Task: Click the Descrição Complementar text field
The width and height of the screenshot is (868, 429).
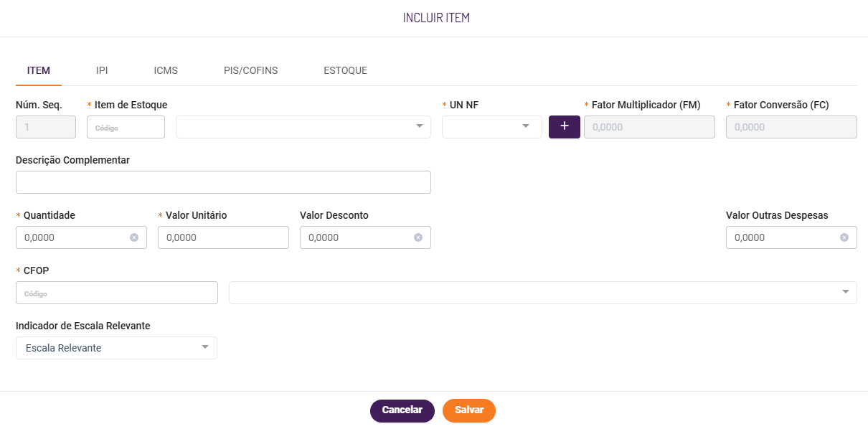Action: 223,182
